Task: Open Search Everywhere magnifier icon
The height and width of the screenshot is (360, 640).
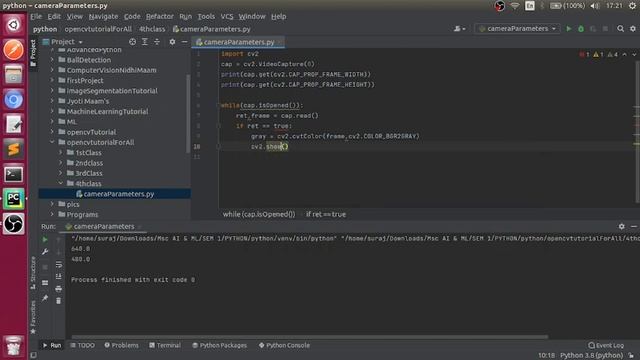Action: [620, 29]
